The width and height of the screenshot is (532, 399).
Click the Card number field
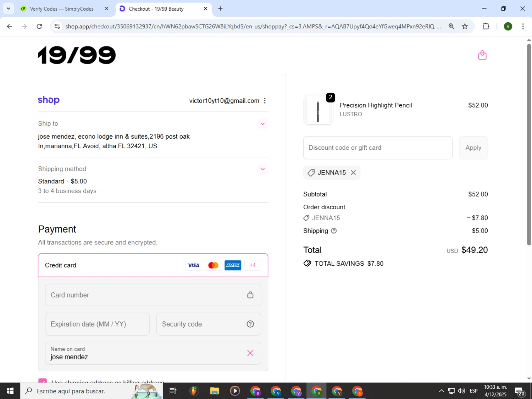click(153, 295)
